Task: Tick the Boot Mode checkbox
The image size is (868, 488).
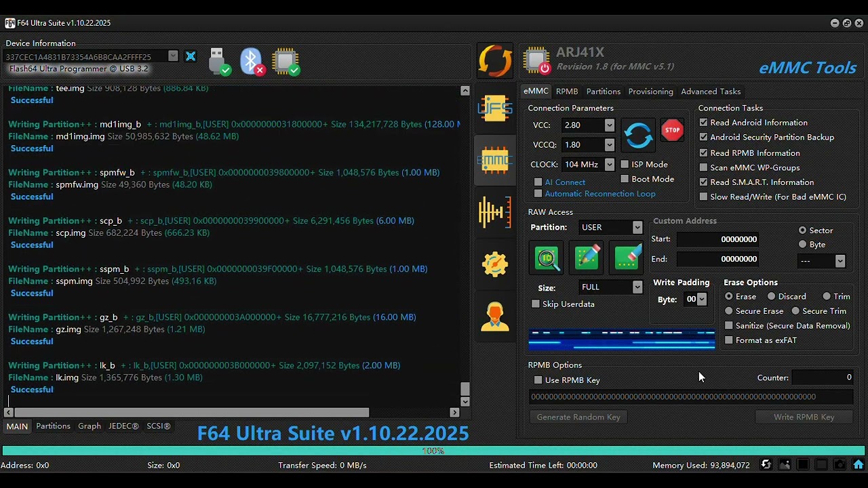Action: click(625, 179)
